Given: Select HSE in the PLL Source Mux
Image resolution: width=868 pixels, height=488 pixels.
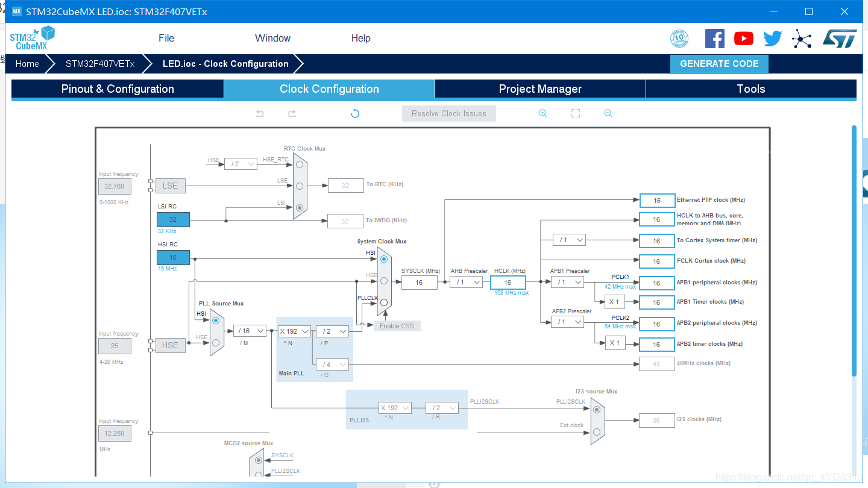Looking at the screenshot, I should click(x=216, y=342).
